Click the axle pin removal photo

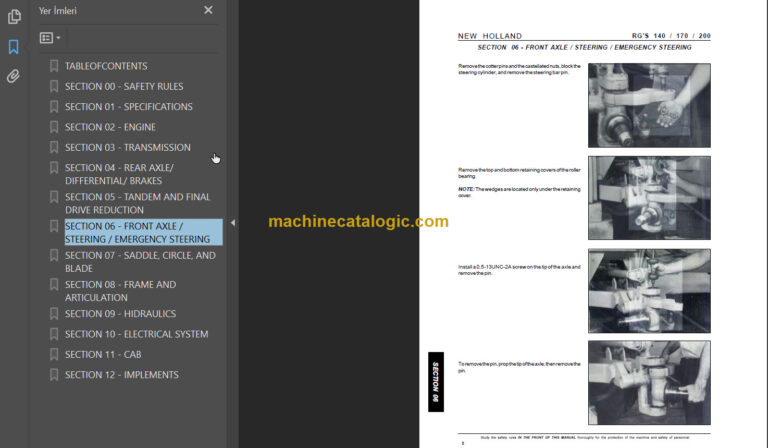click(x=649, y=383)
